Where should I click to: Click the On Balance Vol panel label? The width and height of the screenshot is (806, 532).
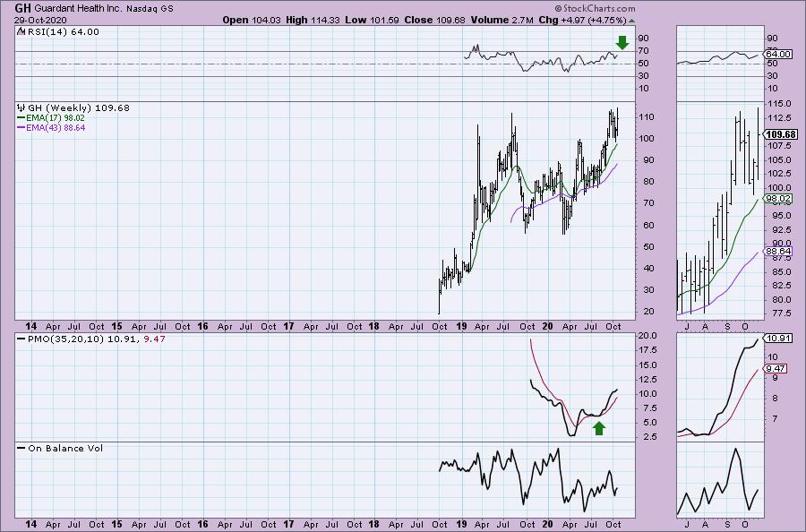click(x=65, y=448)
